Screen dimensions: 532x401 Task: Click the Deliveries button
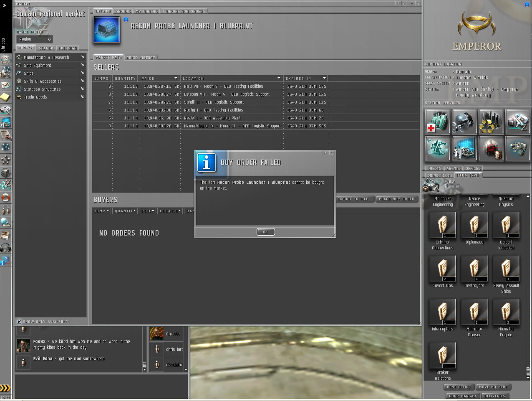click(x=495, y=396)
